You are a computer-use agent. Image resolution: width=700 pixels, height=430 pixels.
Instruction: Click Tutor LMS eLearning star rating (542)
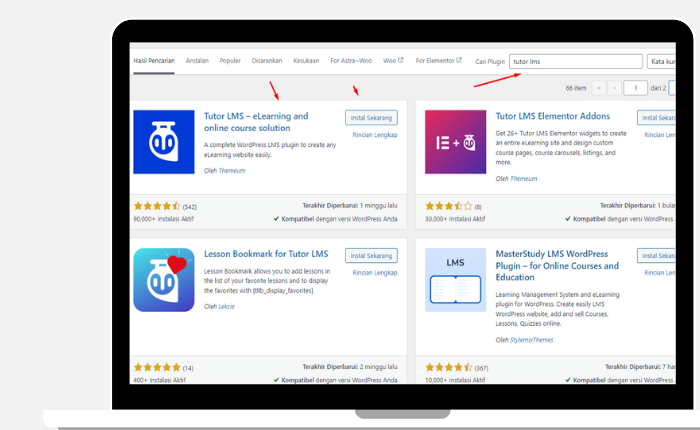click(x=157, y=206)
